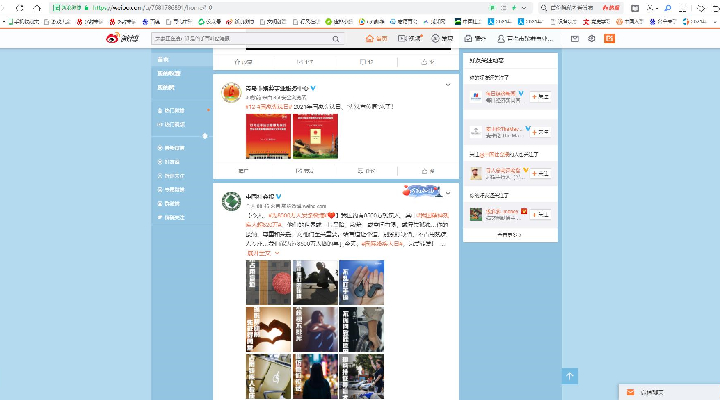Open the red poster with Great Wall thumbnail
720x400 pixels.
pos(315,136)
